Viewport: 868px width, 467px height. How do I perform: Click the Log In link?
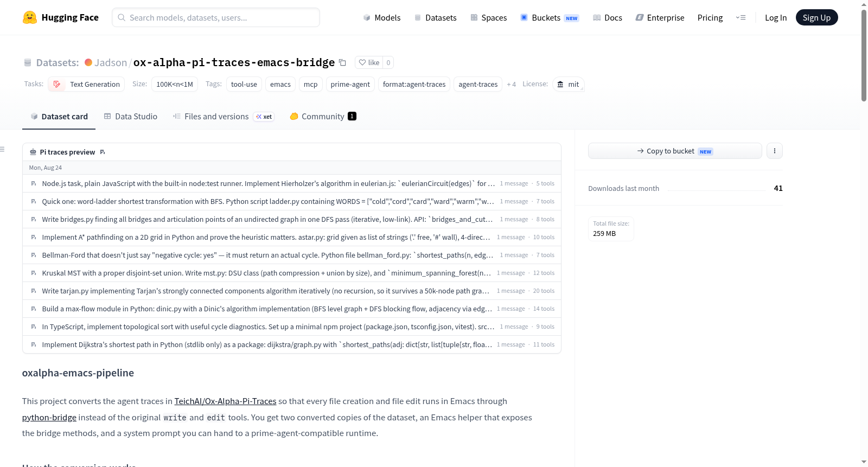pyautogui.click(x=776, y=17)
